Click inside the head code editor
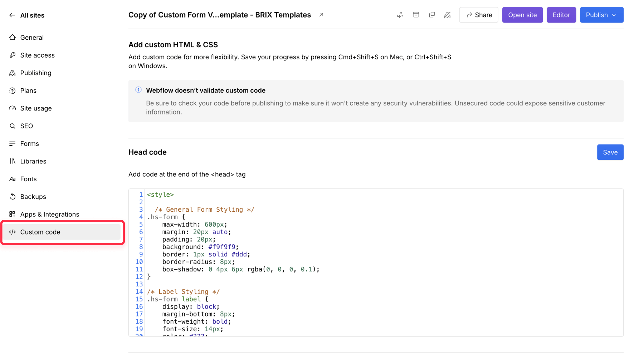Viewport: 644px width, 354px height. point(376,262)
